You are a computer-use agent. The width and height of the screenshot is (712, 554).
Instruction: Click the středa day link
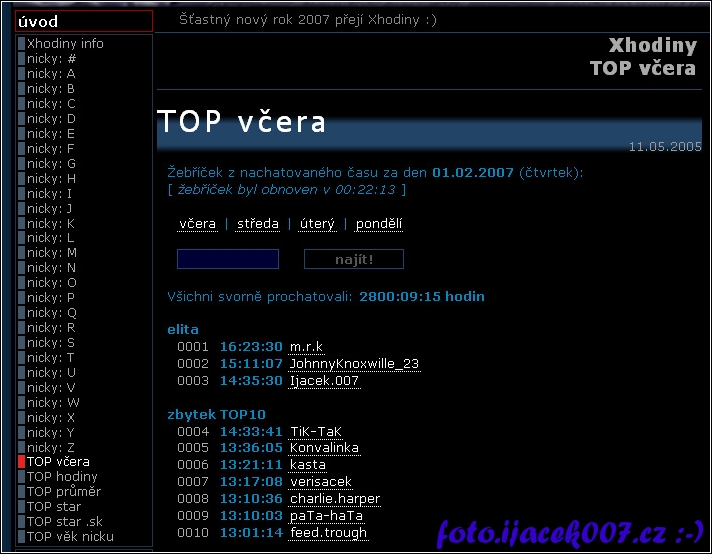(x=258, y=224)
